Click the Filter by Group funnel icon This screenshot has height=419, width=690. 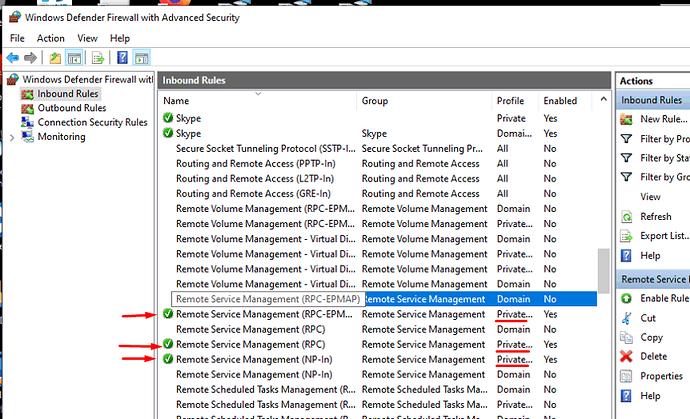(626, 177)
